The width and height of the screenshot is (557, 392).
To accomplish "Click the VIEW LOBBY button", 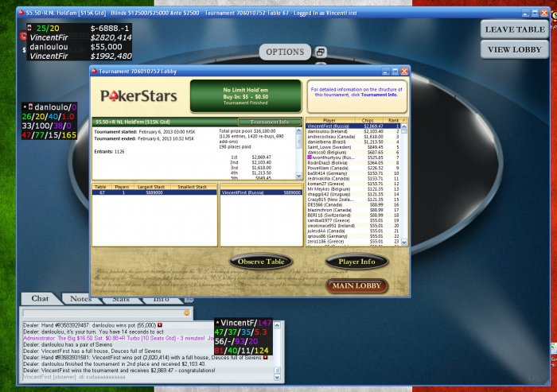I will point(515,50).
